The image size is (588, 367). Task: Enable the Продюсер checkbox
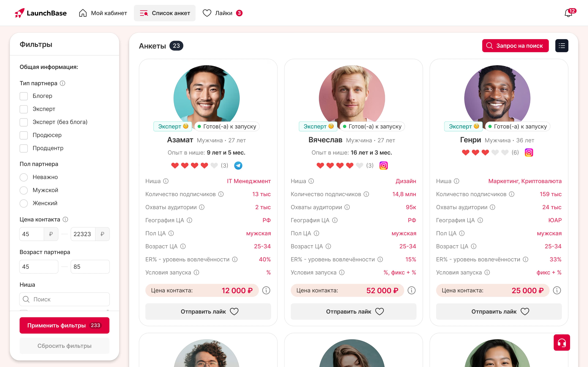click(24, 135)
